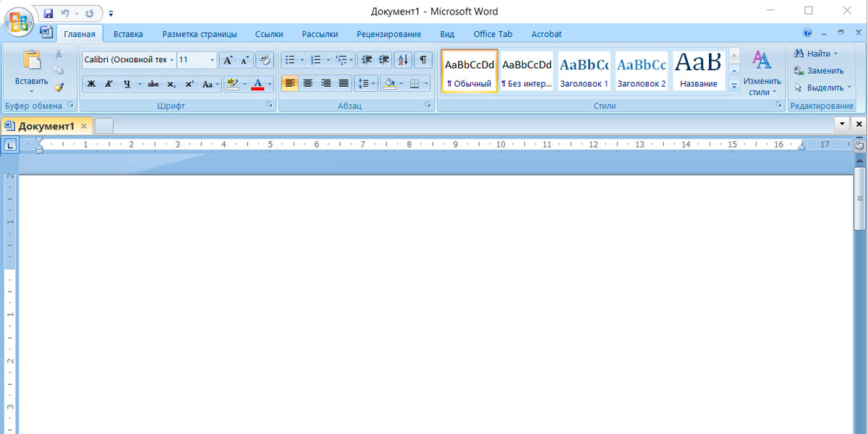Apply the red font color swatch
The height and width of the screenshot is (434, 868).
click(x=258, y=84)
